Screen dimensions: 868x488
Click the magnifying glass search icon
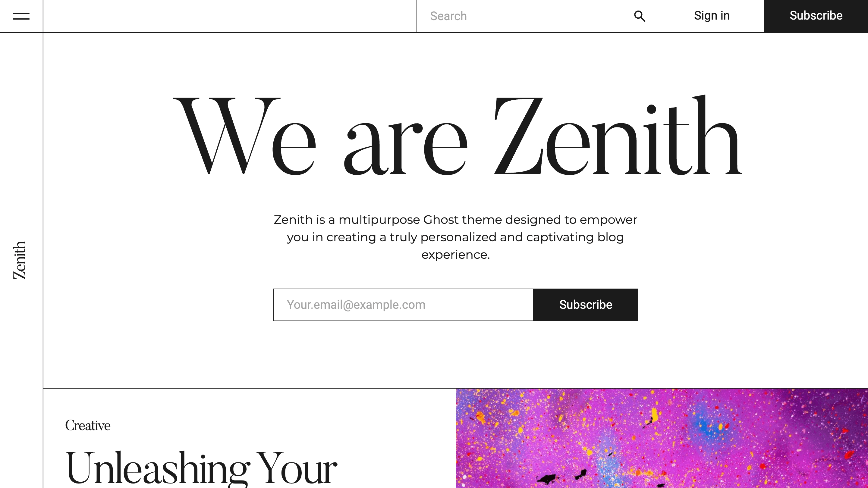[639, 16]
